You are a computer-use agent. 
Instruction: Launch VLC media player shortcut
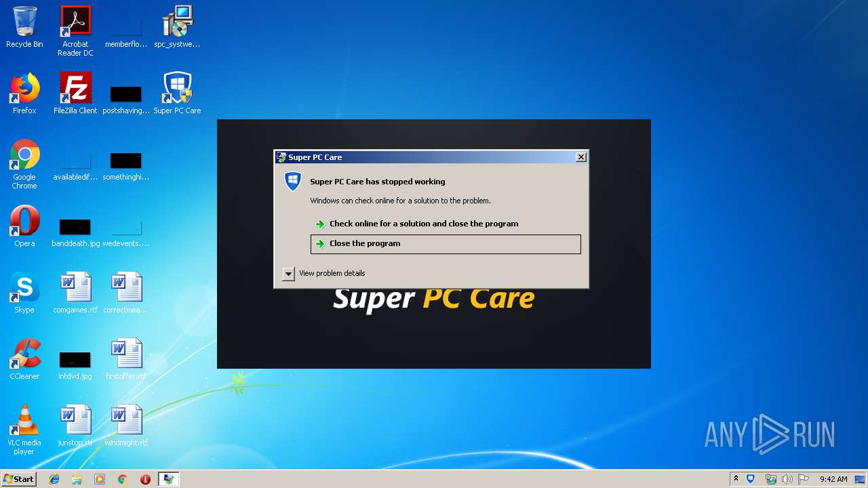(24, 430)
